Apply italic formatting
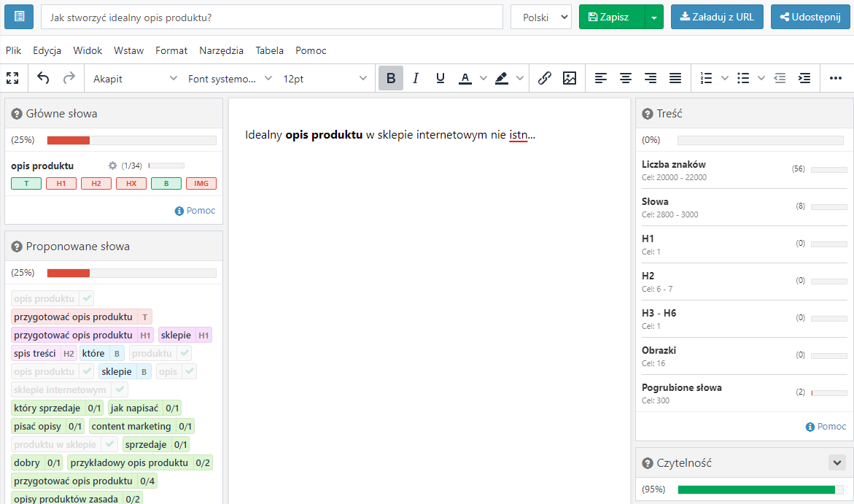Screen dimensions: 854x504 point(416,79)
